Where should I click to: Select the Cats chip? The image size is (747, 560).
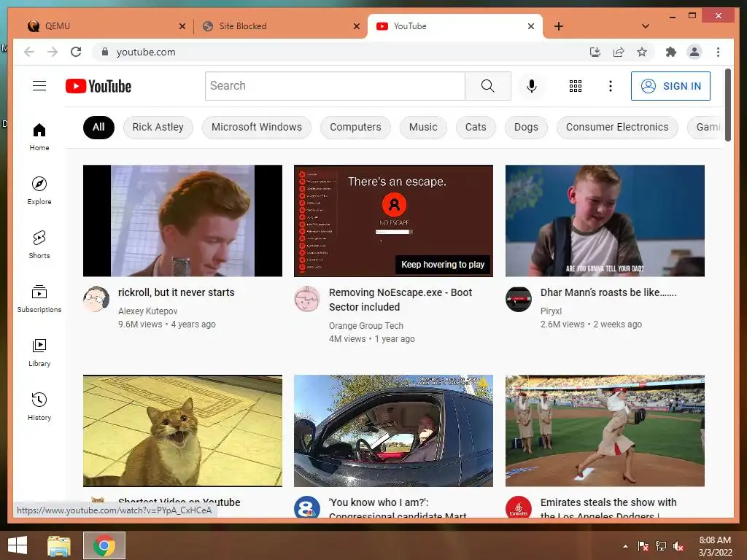pos(476,127)
